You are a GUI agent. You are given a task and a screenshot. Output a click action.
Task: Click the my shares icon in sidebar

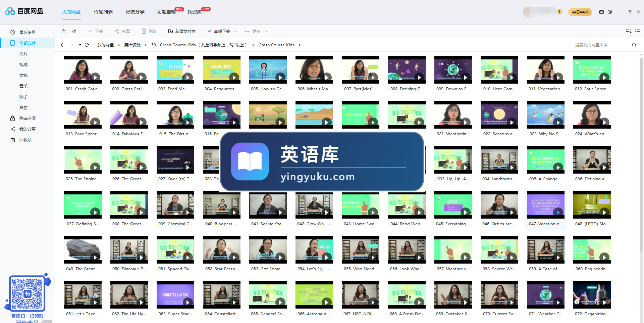(13, 129)
